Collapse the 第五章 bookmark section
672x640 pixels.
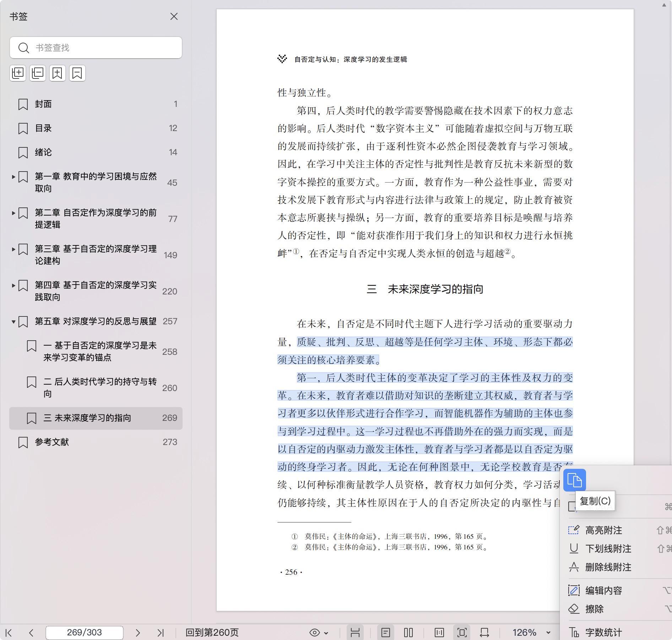click(x=13, y=322)
